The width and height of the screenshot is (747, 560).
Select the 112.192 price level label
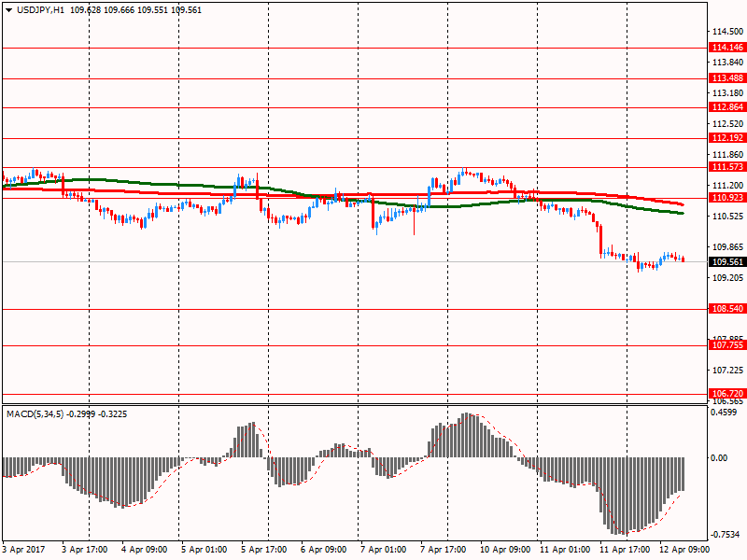[727, 138]
